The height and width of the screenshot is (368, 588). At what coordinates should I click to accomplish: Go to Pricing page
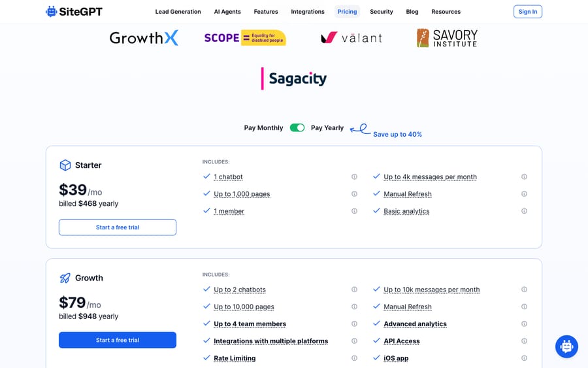(x=348, y=12)
